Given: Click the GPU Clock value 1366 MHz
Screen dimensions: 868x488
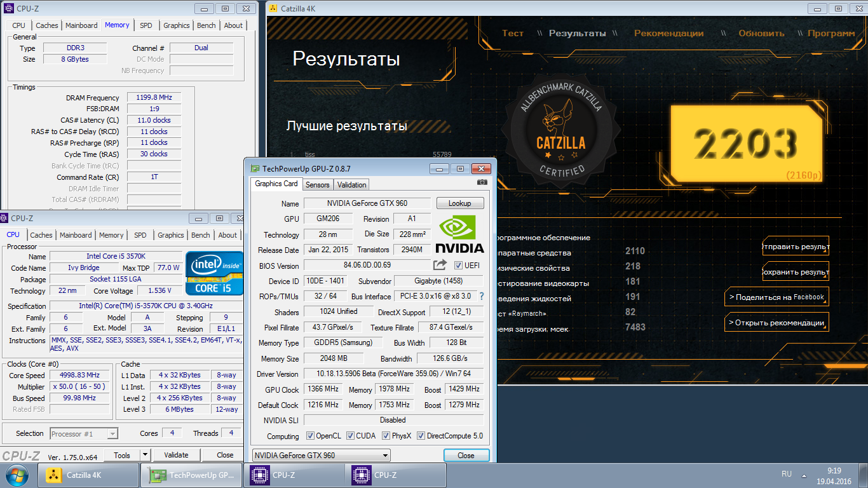Looking at the screenshot, I should (x=323, y=390).
